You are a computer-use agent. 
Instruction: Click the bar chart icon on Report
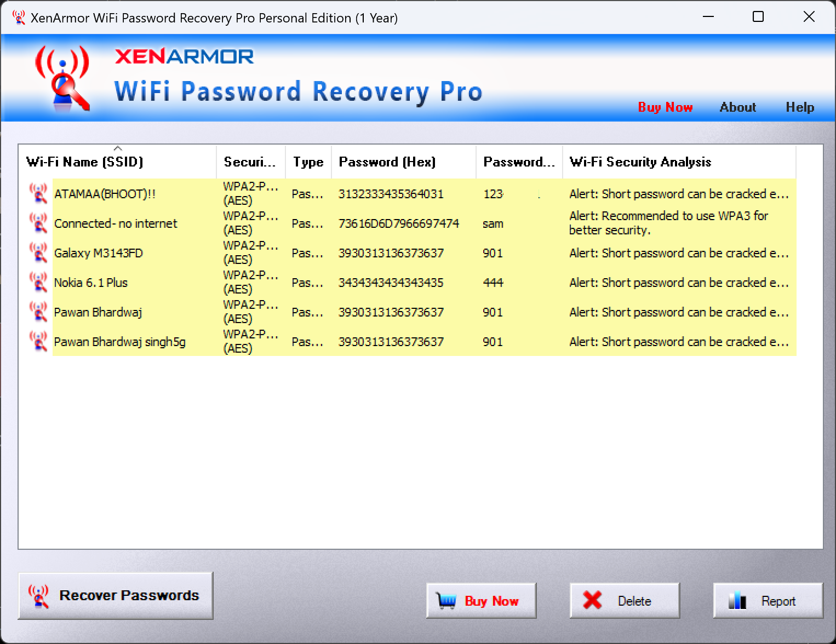[737, 601]
